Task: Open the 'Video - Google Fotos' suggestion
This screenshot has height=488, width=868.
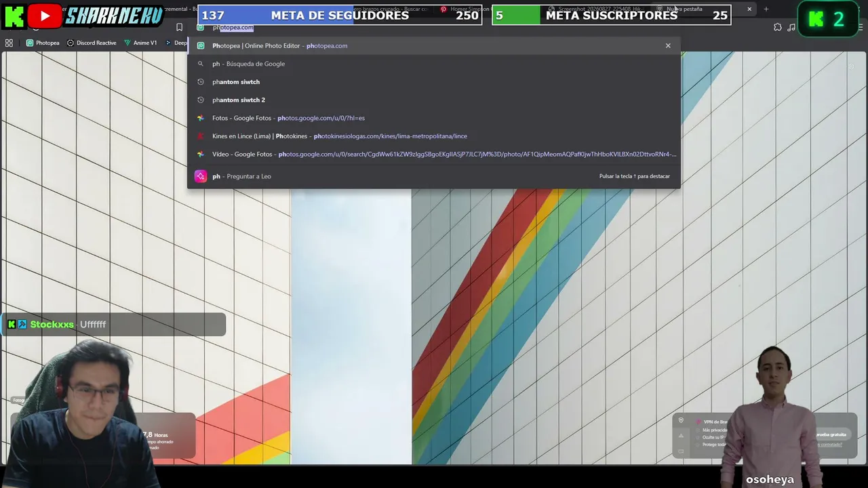Action: point(434,154)
